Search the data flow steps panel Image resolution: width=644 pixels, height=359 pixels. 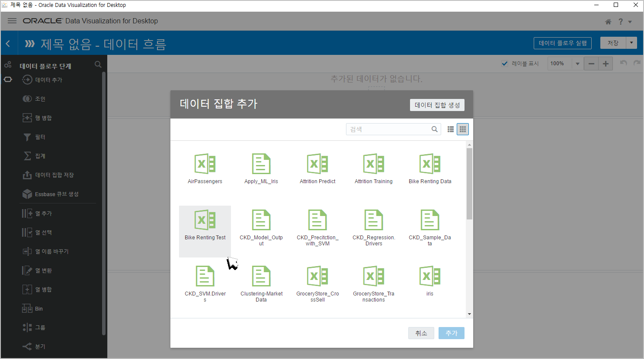point(98,64)
